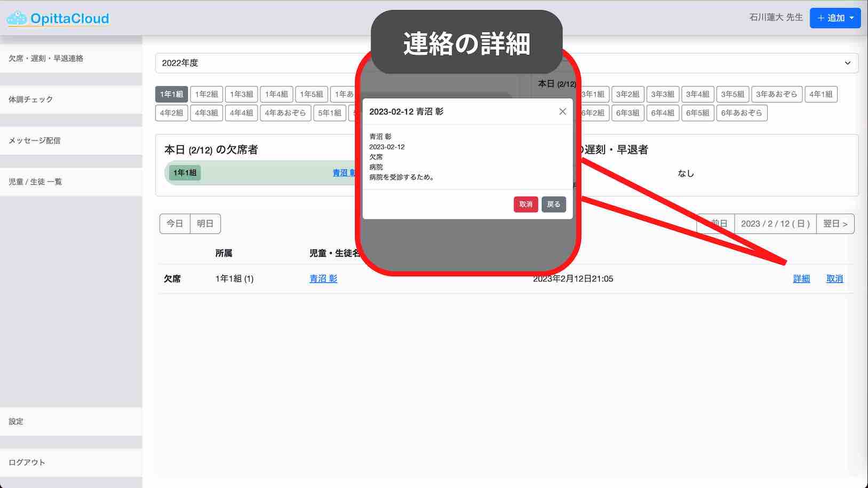Select the 3年2組 class filter
868x488 pixels.
(627, 94)
